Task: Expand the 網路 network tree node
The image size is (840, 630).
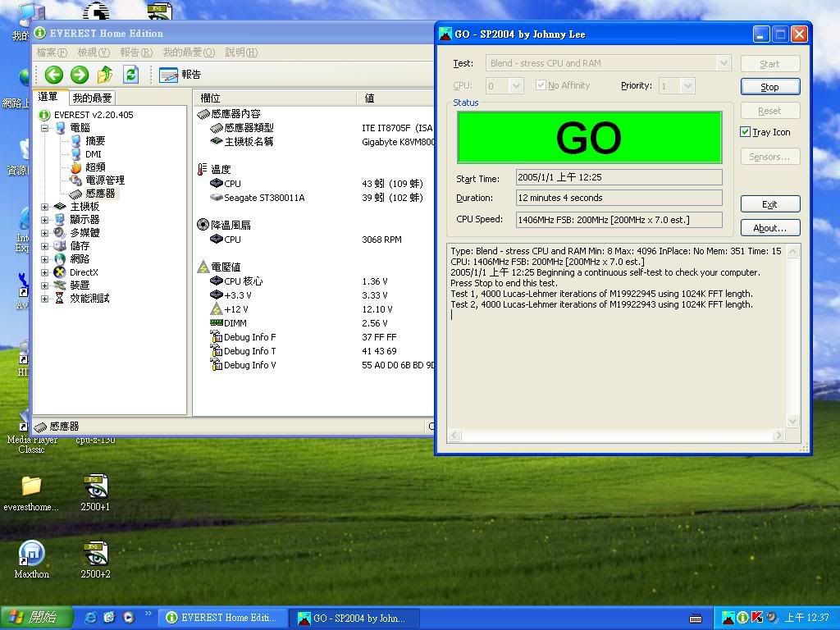Action: [44, 259]
